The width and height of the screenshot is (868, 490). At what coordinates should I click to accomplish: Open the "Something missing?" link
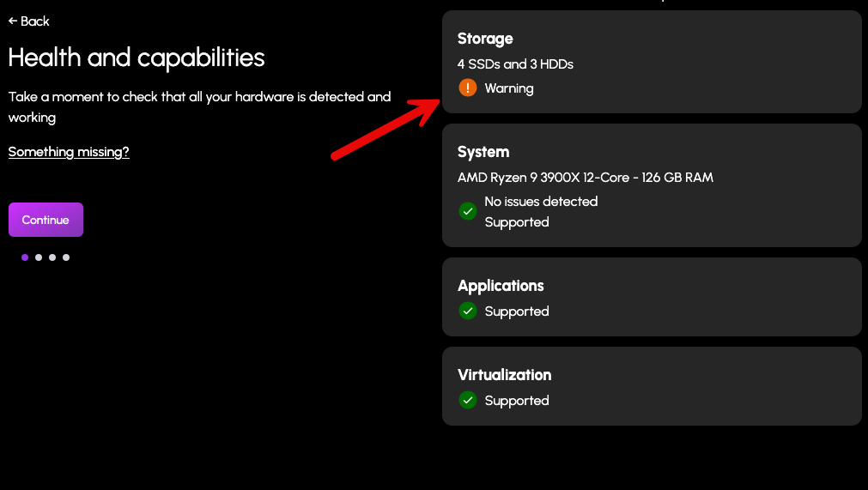click(x=69, y=152)
